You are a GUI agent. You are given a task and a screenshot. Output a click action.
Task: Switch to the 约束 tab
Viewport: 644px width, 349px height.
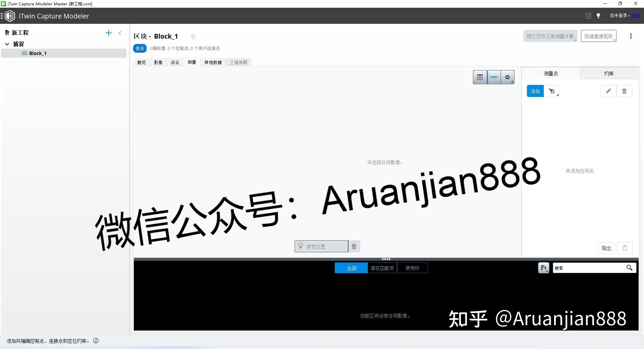click(x=609, y=73)
